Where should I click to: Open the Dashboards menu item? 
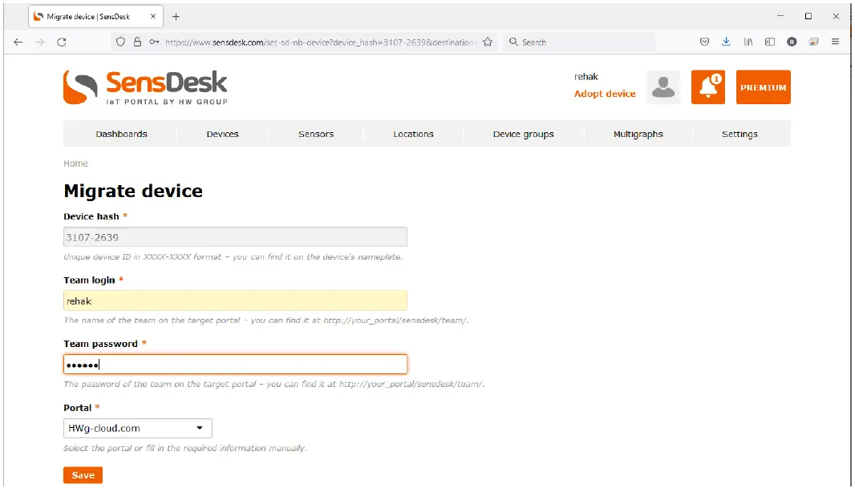(x=121, y=134)
